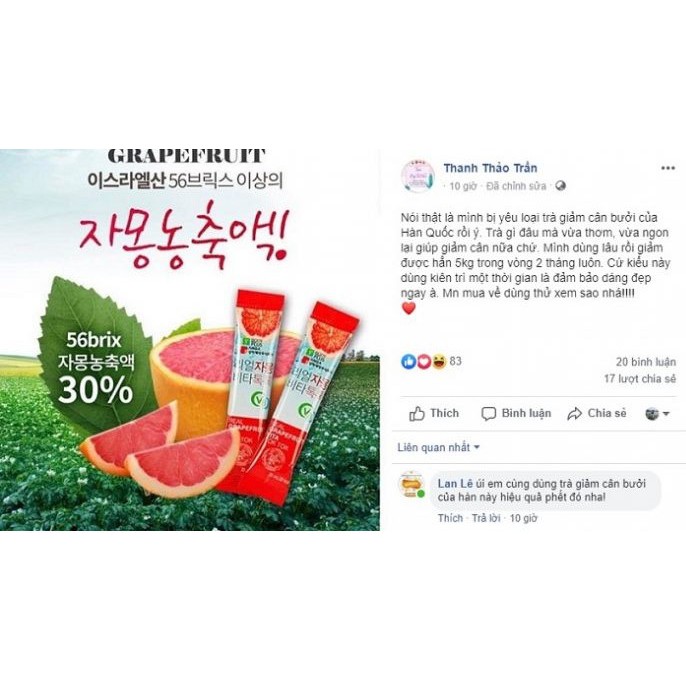Open Lan Lê's commenter avatar

tap(412, 485)
